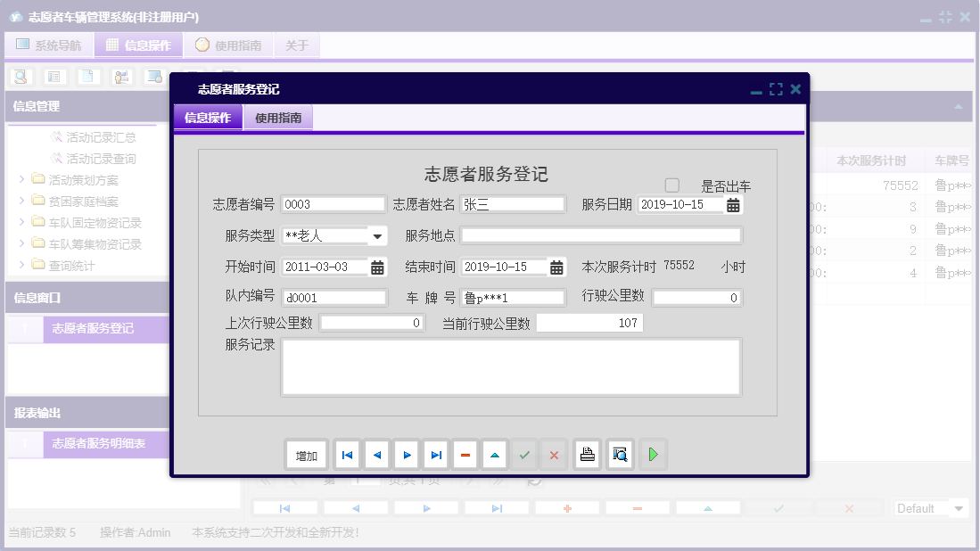The height and width of the screenshot is (551, 980).
Task: Click the blue triangle edit record icon
Action: pos(495,454)
